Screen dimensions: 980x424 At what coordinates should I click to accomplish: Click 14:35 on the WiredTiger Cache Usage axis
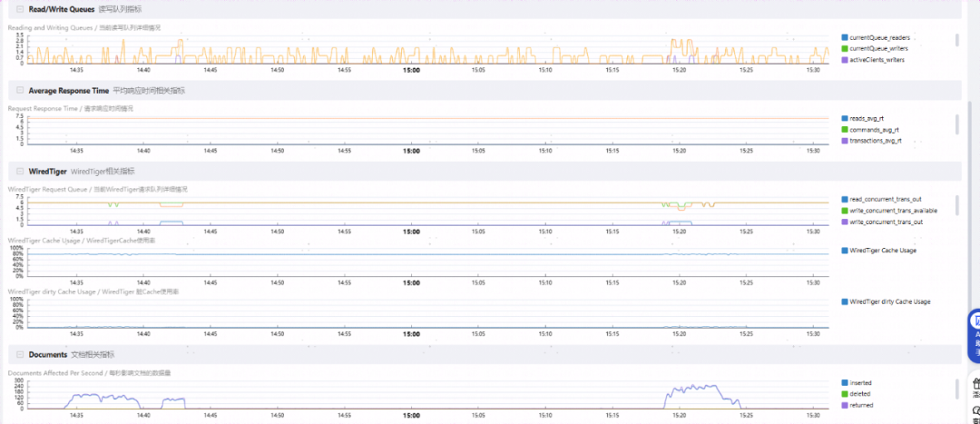(77, 282)
